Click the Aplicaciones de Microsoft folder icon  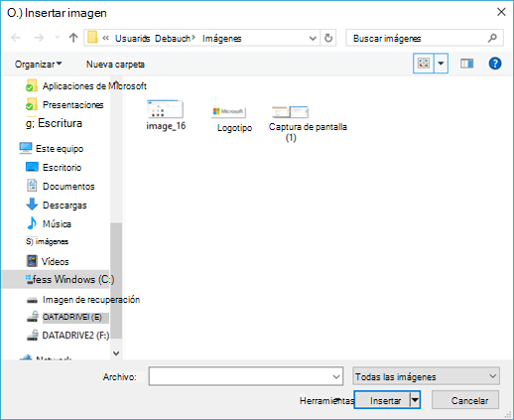32,85
